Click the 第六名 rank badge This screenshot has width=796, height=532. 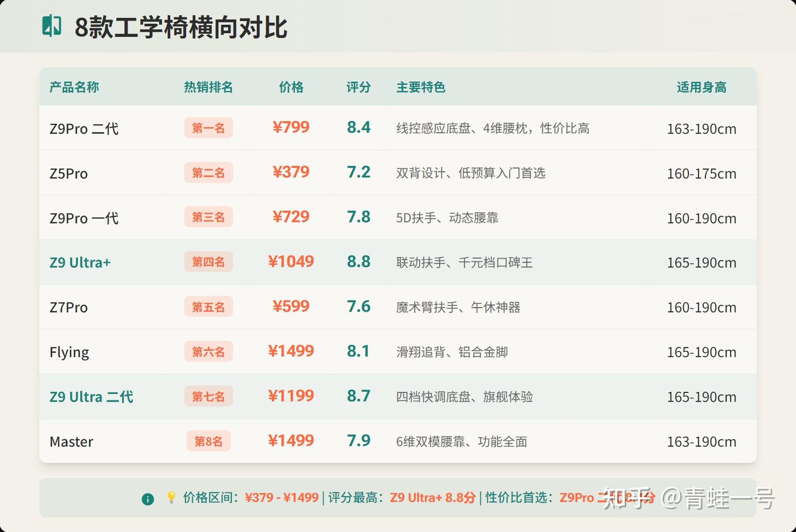[208, 351]
